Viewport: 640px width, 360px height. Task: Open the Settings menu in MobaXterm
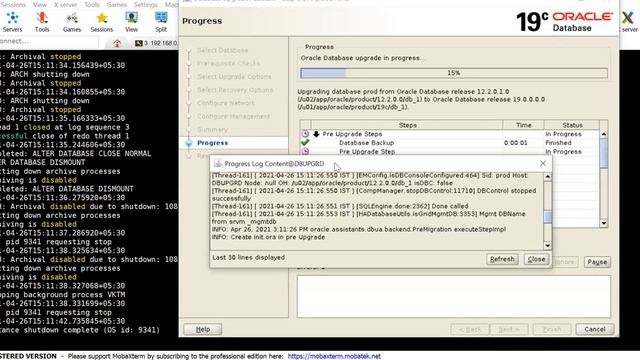tap(145, 4)
